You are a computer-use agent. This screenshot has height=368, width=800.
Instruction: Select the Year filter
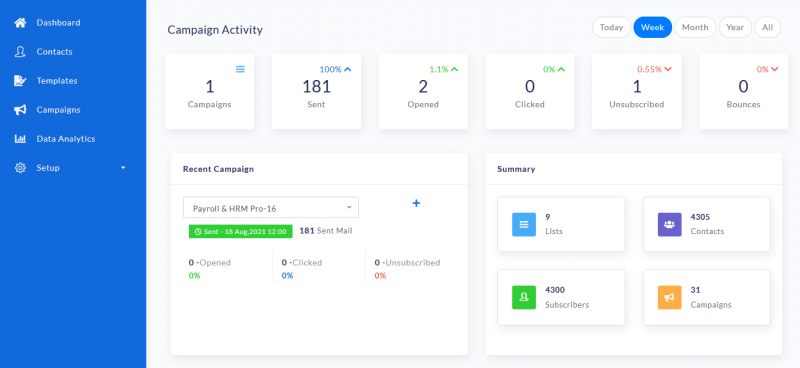[735, 28]
